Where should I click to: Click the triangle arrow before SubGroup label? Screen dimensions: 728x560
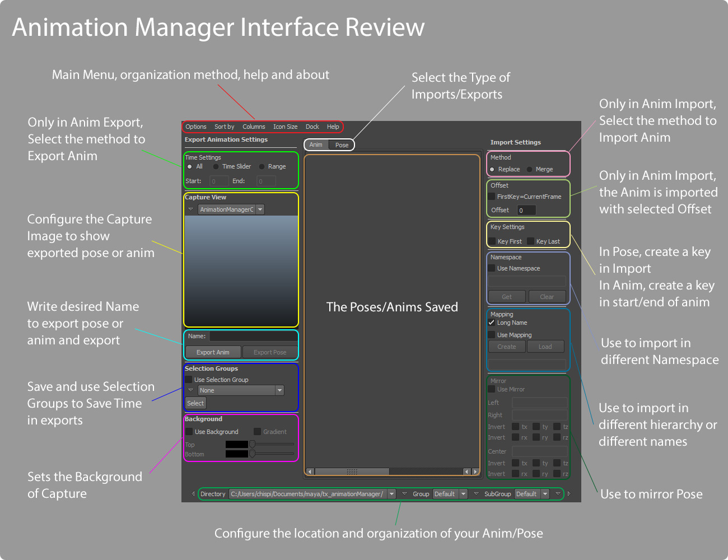(x=476, y=494)
